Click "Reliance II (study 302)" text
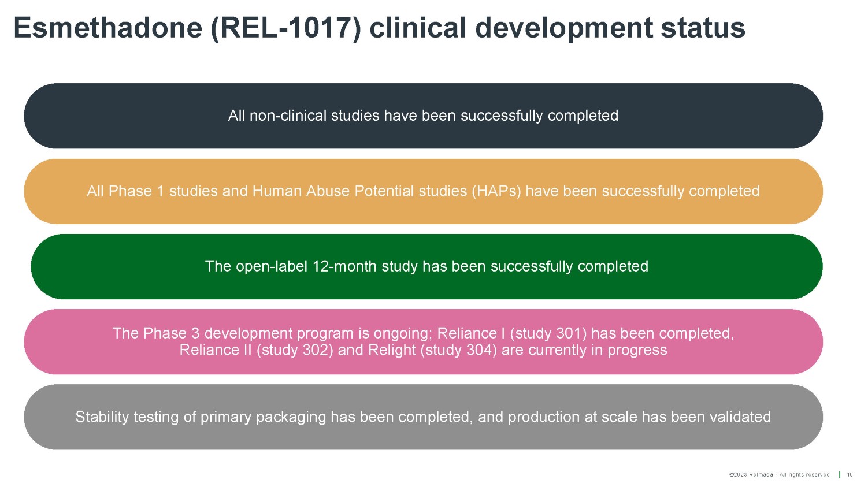 click(x=256, y=350)
